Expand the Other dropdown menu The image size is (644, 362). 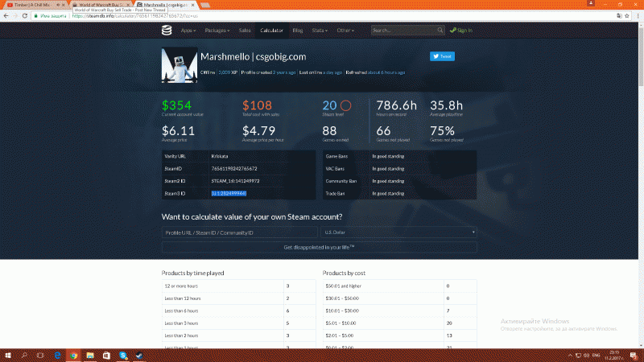click(x=345, y=31)
